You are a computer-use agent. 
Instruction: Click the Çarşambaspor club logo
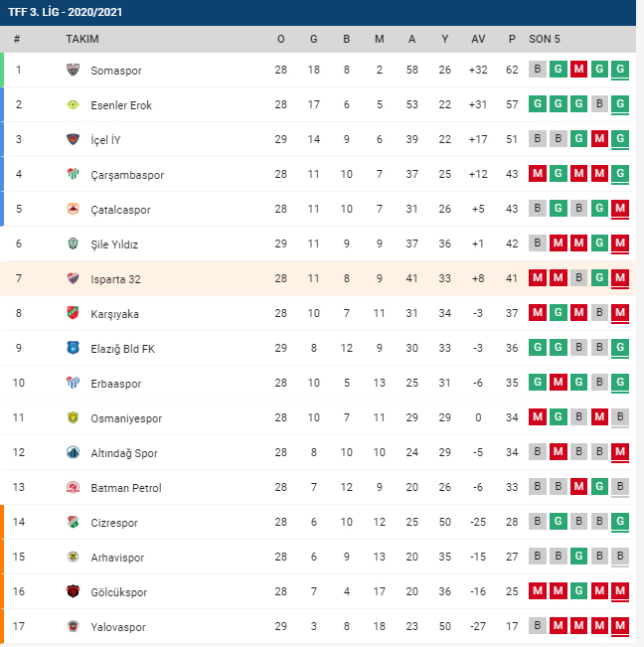[73, 174]
